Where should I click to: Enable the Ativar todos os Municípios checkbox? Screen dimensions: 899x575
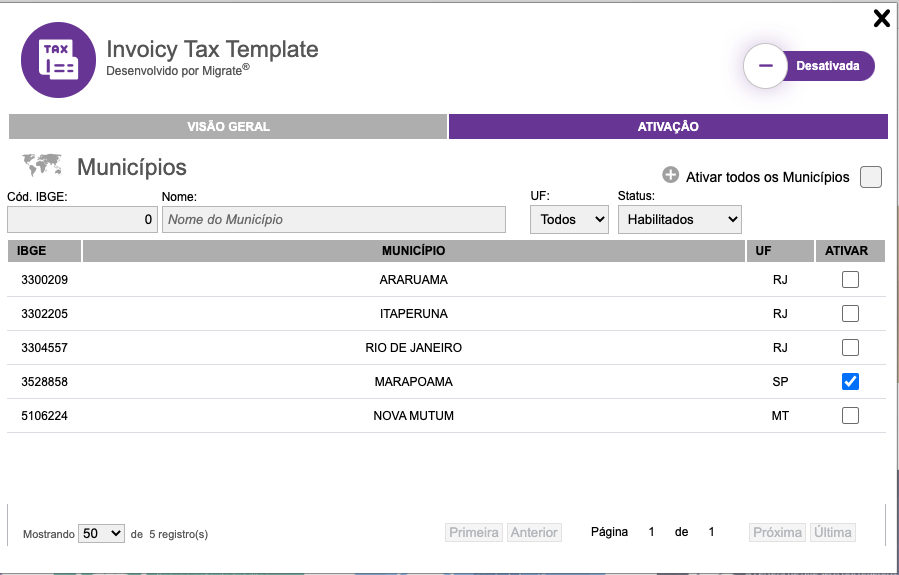pos(871,177)
